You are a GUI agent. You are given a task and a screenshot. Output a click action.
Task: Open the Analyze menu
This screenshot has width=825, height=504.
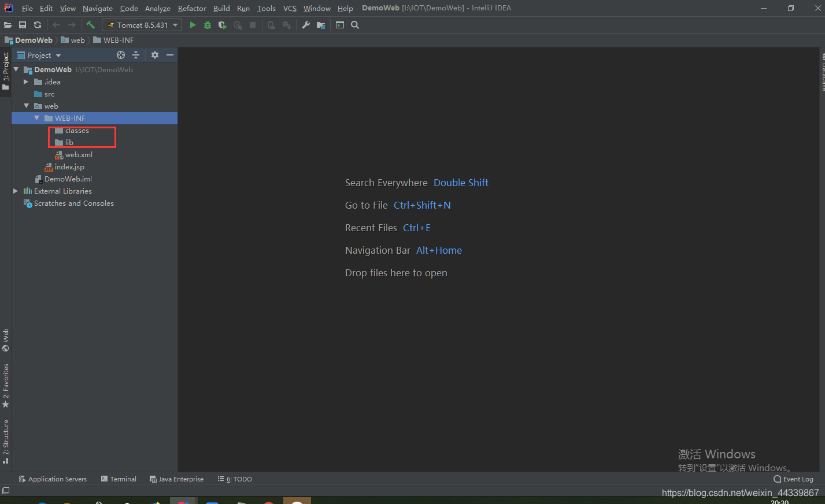pyautogui.click(x=158, y=8)
